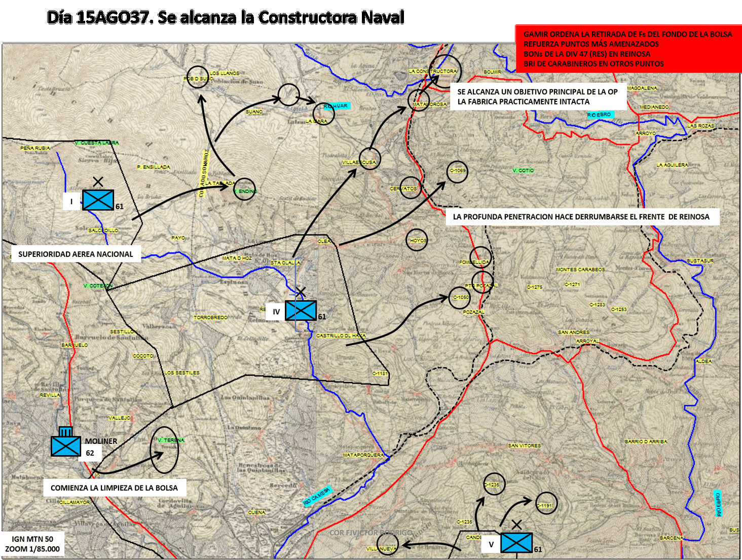This screenshot has width=742, height=560.
Task: Click the 'BARRIO D ARRIBA' label
Action: coord(646,441)
